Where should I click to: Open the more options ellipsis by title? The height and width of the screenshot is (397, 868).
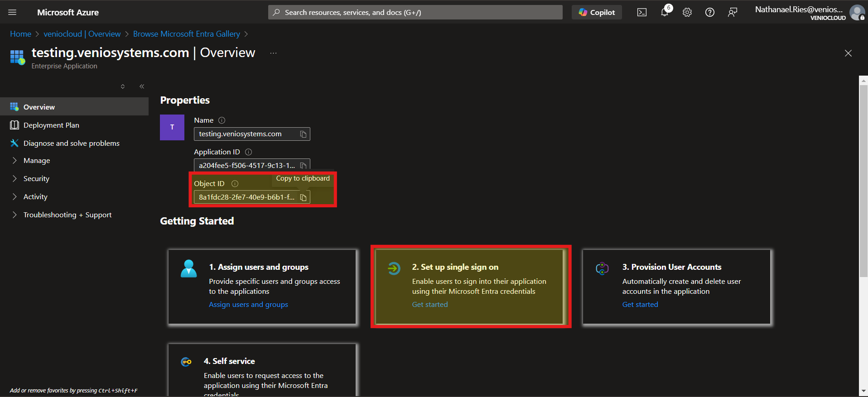(x=273, y=53)
